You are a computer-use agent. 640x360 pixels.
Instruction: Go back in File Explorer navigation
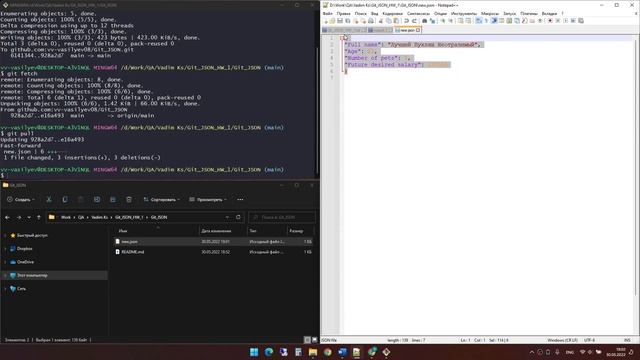7,218
